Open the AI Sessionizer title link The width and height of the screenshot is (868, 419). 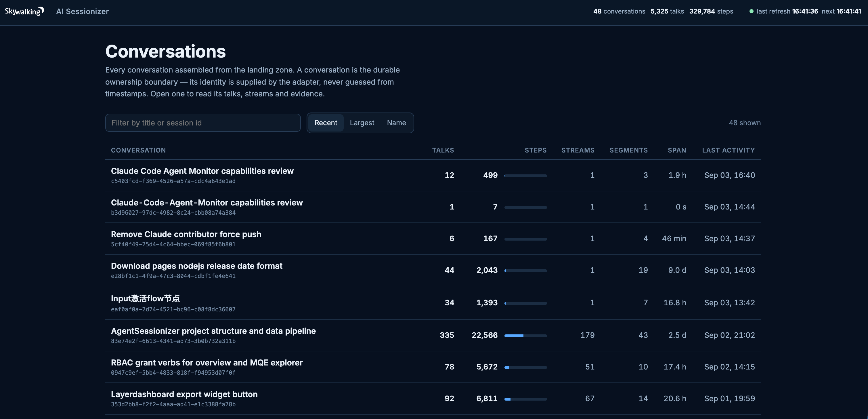82,11
